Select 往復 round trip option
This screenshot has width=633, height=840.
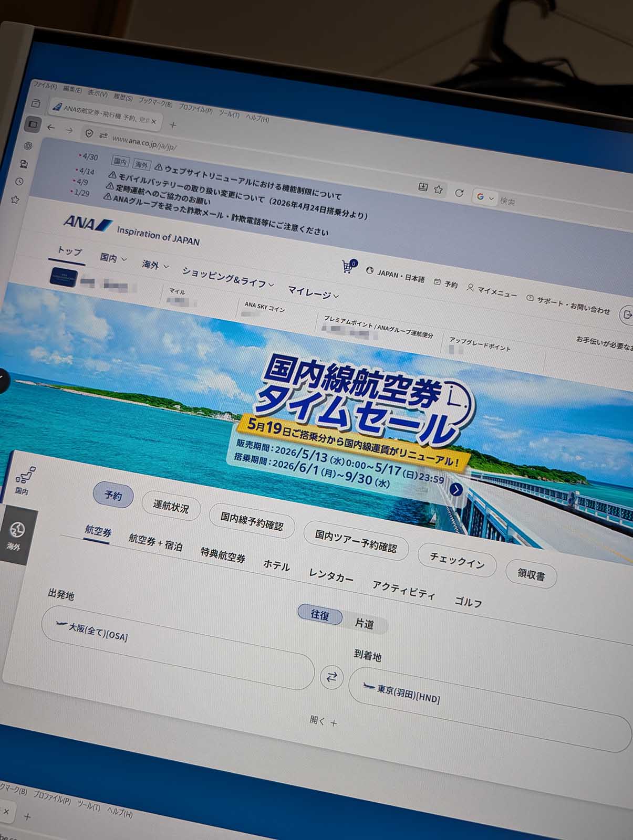320,614
